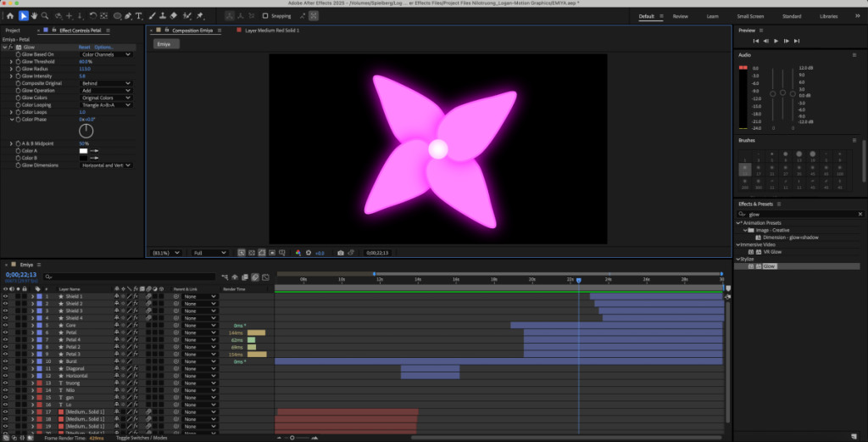868x442 pixels.
Task: Click the Color A white swatch
Action: [x=83, y=150]
